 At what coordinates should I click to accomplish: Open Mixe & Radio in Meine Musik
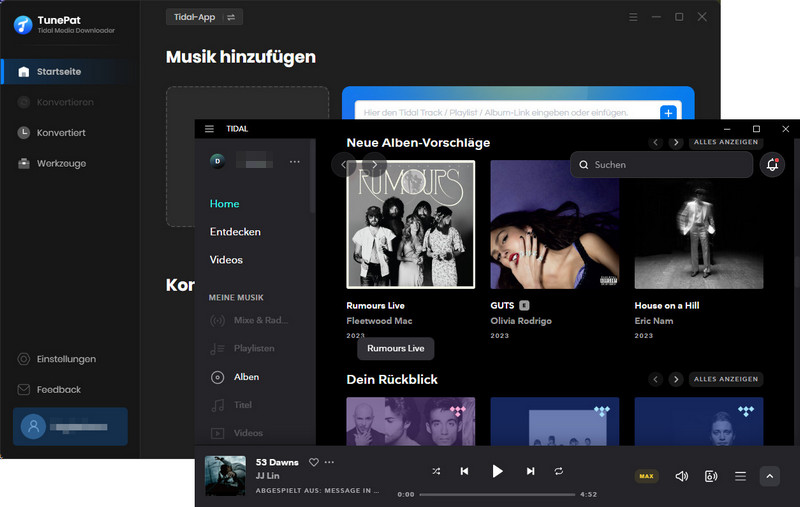click(249, 320)
